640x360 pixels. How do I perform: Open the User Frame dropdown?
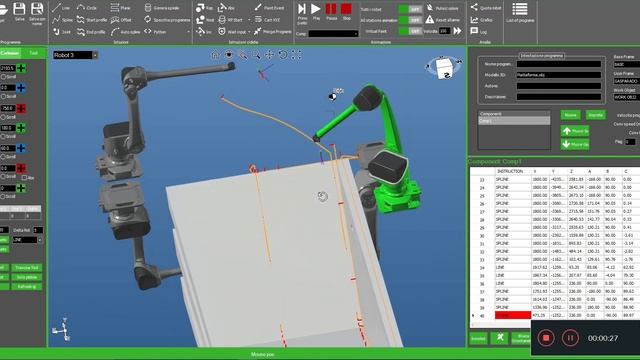627,81
